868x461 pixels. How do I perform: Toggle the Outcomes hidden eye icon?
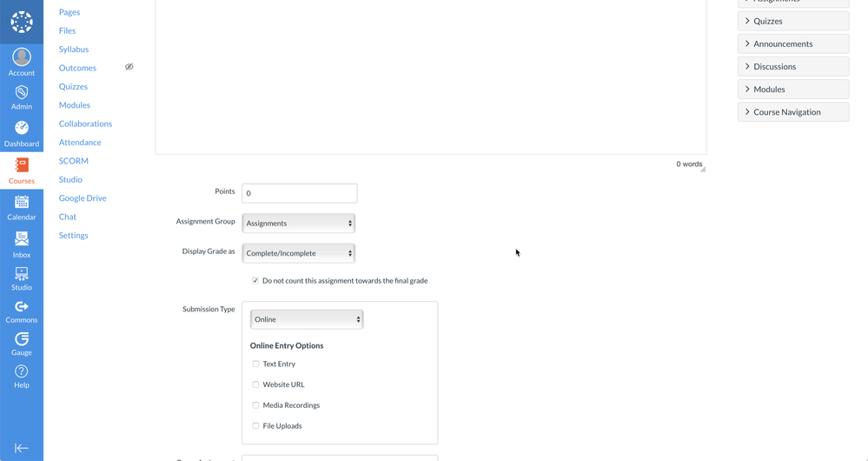coord(129,67)
